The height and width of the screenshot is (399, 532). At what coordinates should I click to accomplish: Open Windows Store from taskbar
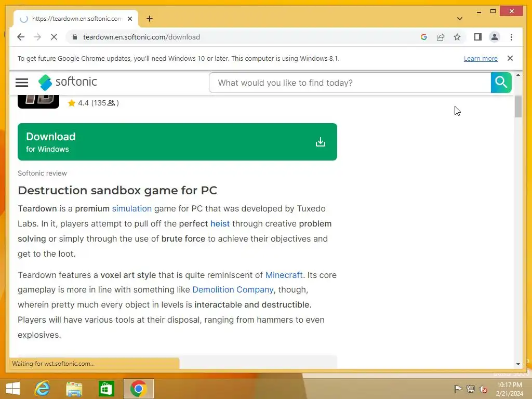(x=106, y=389)
